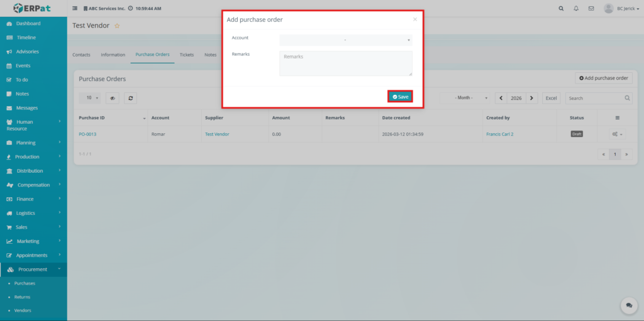Open the Account dropdown in the dialog
The width and height of the screenshot is (644, 321).
point(345,40)
